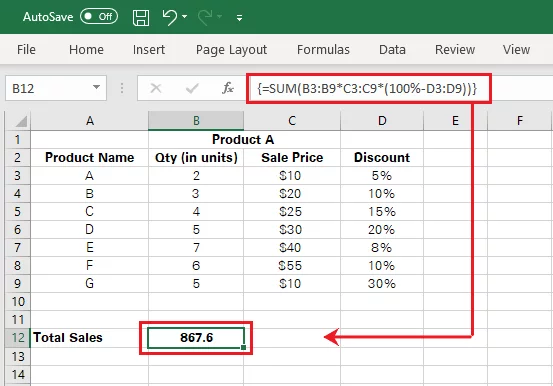Image resolution: width=553 pixels, height=386 pixels.
Task: Open the Undo history dropdown arrow
Action: coord(184,17)
